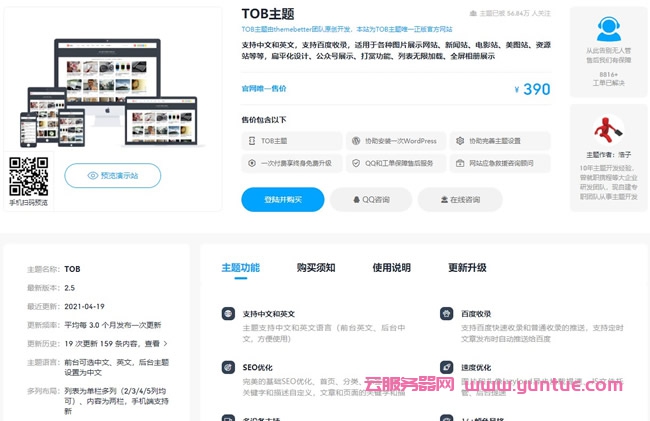Click the 百度收录 feature icon
650x421 pixels.
(447, 314)
